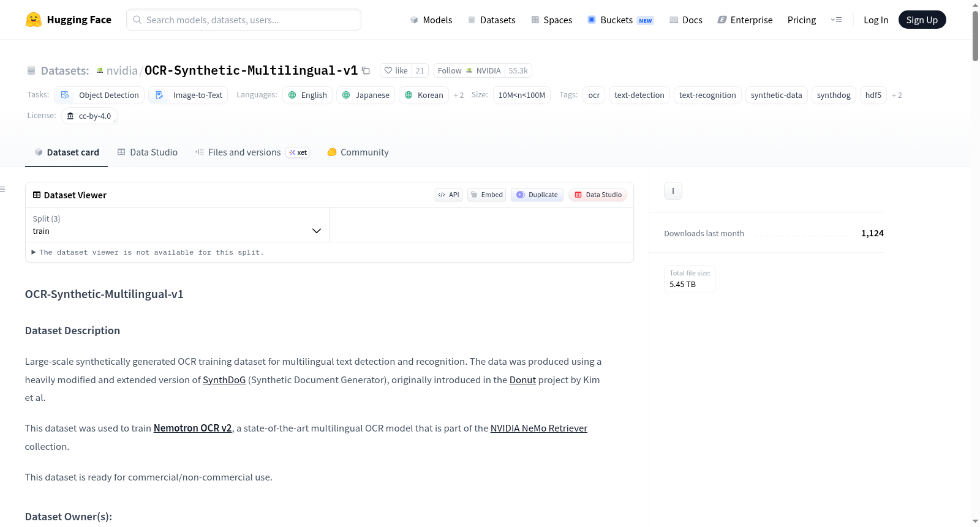Open the table of contents side icon
980x527 pixels.
click(2, 189)
